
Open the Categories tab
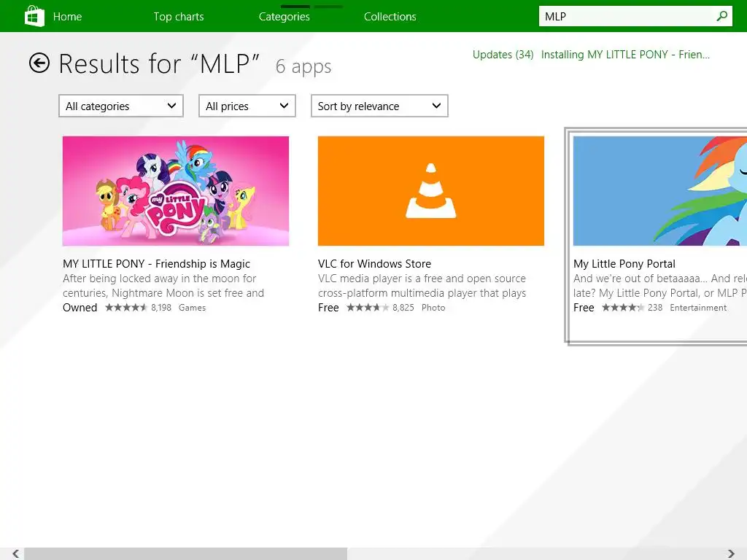(285, 17)
